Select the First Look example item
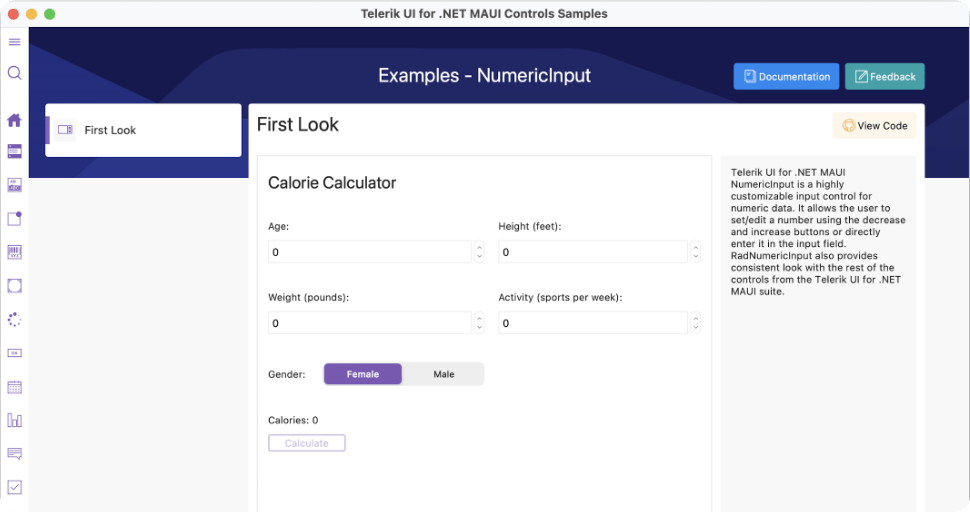This screenshot has width=970, height=512. point(143,130)
